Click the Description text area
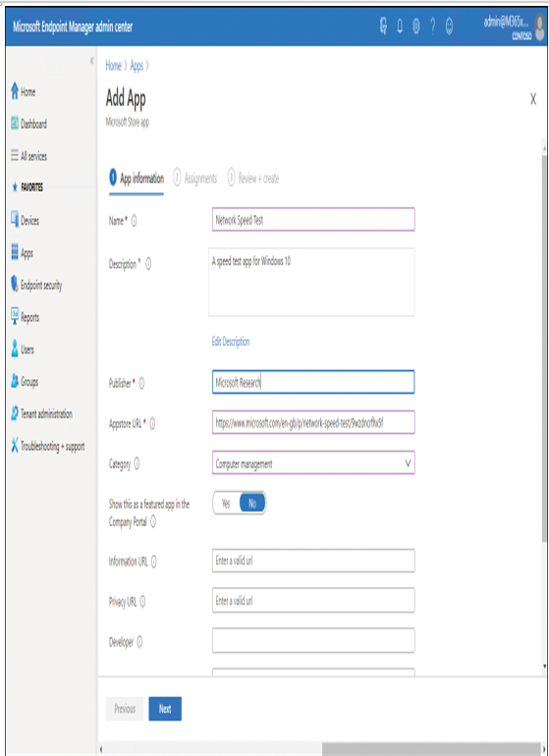Image resolution: width=549 pixels, height=756 pixels. [x=311, y=282]
